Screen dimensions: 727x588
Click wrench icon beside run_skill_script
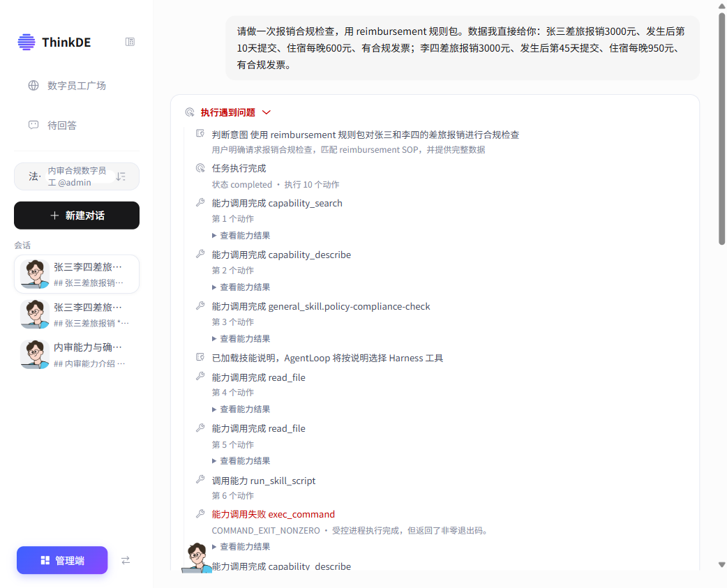(200, 480)
